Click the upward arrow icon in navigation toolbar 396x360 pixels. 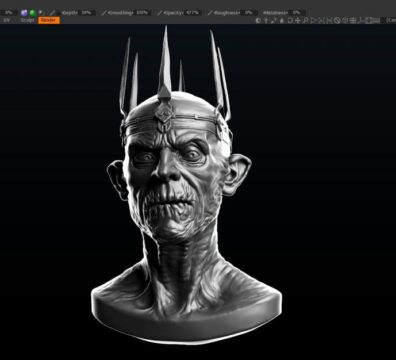(266, 20)
